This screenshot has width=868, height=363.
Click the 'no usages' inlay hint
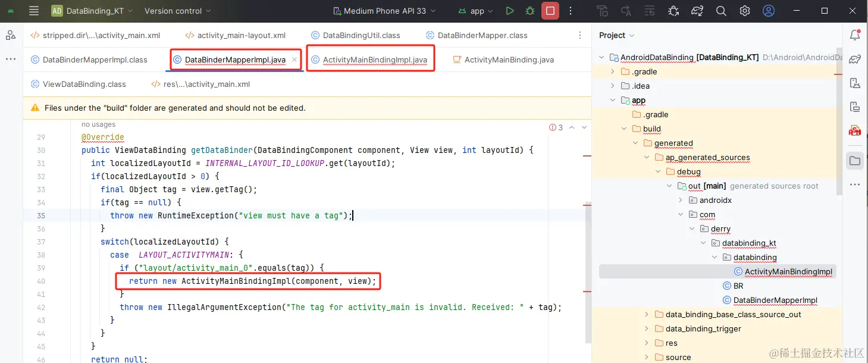[98, 124]
